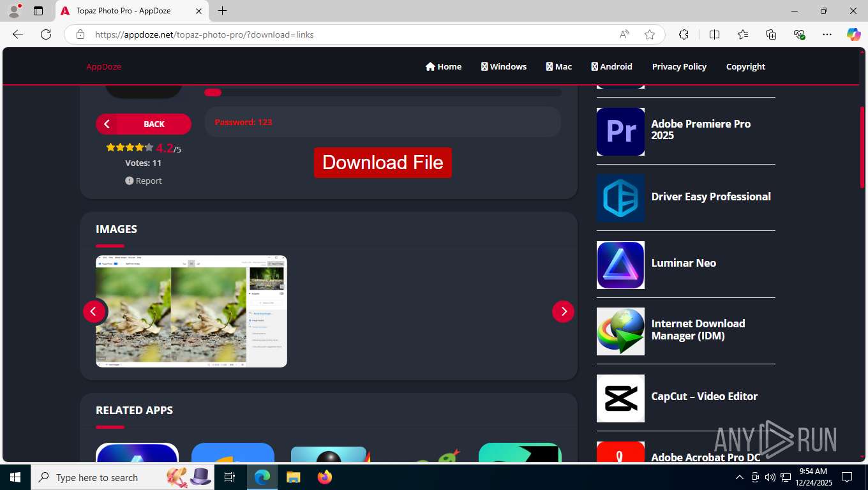Open Adobe Premiere Pro 2025 link
Screen dimensions: 868x490
(x=701, y=130)
